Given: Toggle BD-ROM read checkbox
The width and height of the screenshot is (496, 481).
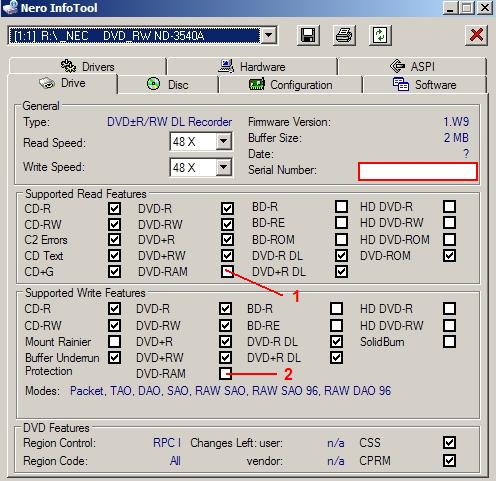Looking at the screenshot, I should tap(341, 239).
